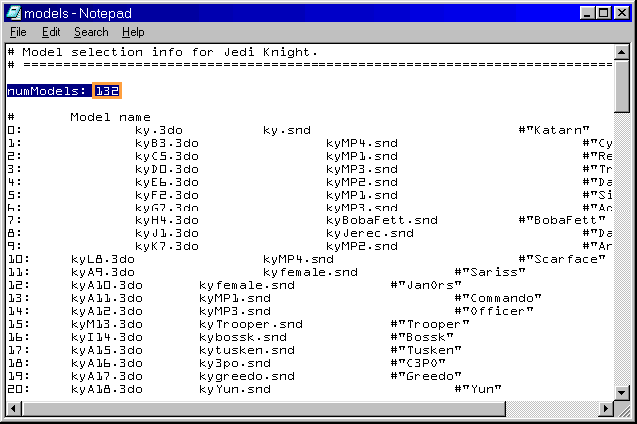Click kyA16.3do in row 18
This screenshot has width=637, height=424.
(x=106, y=363)
